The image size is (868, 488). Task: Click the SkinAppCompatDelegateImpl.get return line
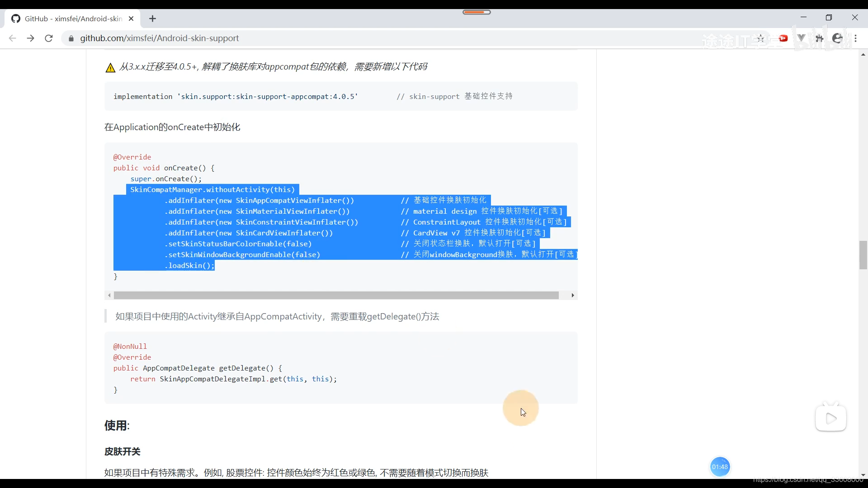234,379
